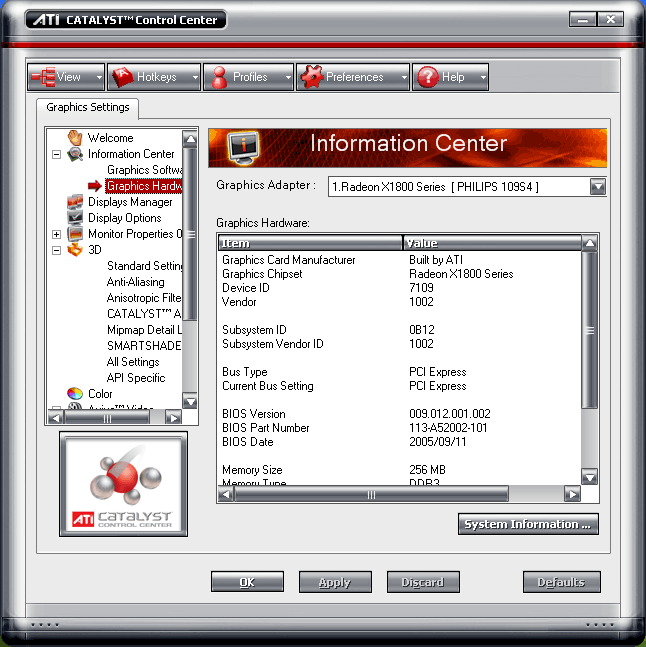Click the Defaults button
646x647 pixels.
[561, 582]
